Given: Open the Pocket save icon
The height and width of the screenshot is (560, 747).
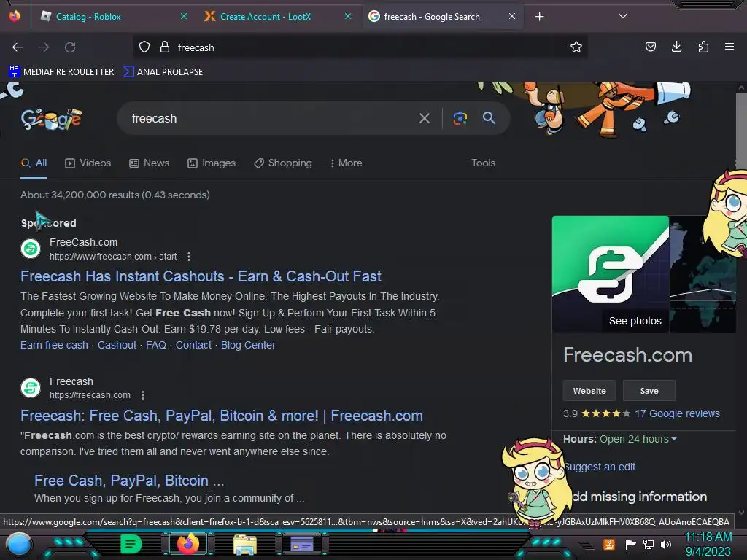Looking at the screenshot, I should [650, 47].
